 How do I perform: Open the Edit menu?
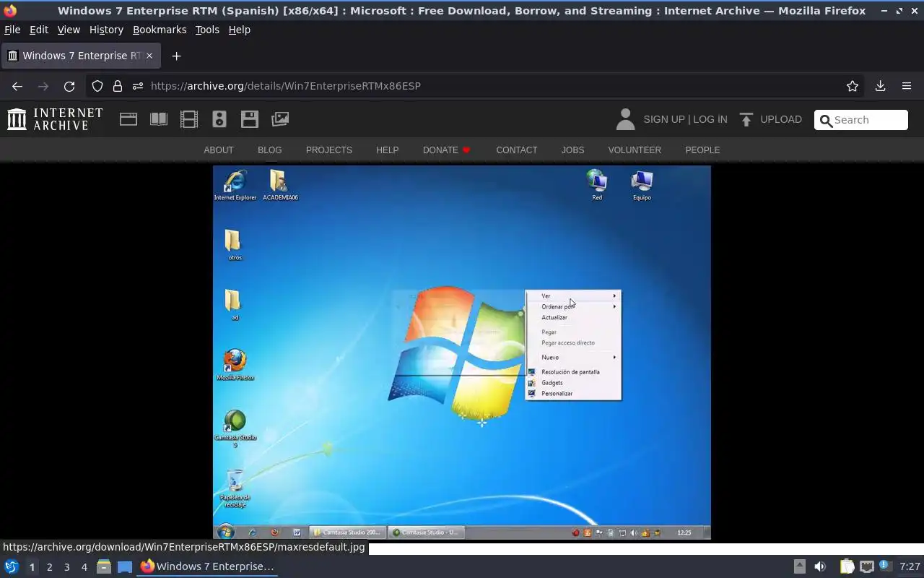click(x=39, y=30)
